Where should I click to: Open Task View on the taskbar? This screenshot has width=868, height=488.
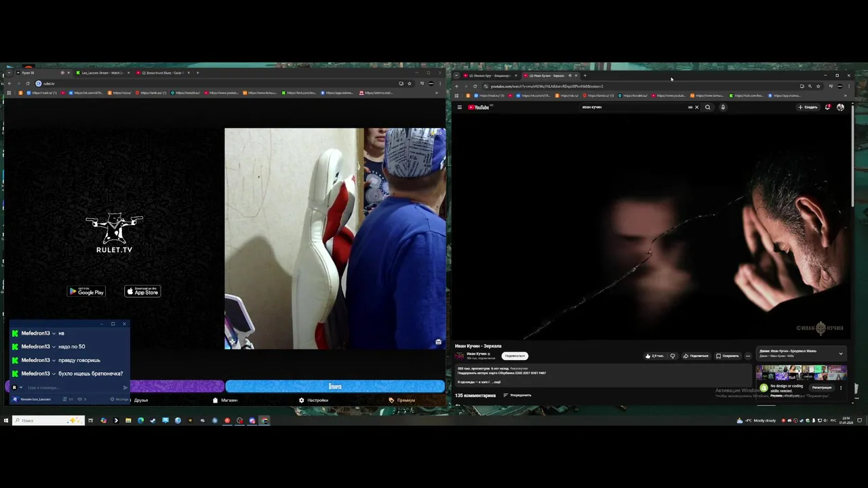[91, 420]
